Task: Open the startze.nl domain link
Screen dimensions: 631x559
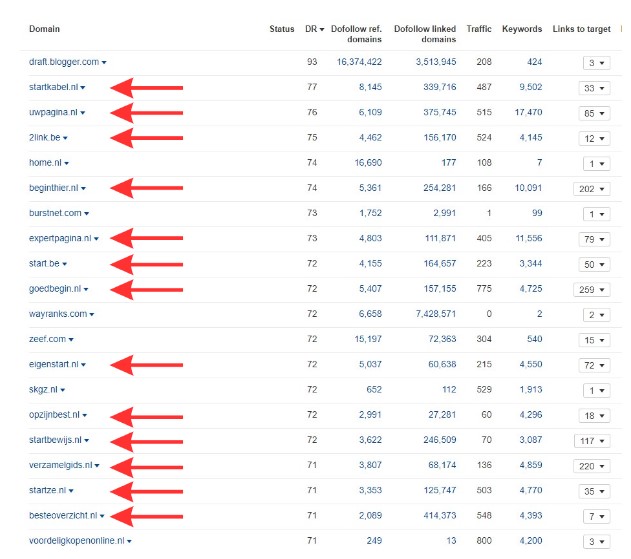Action: pos(47,490)
